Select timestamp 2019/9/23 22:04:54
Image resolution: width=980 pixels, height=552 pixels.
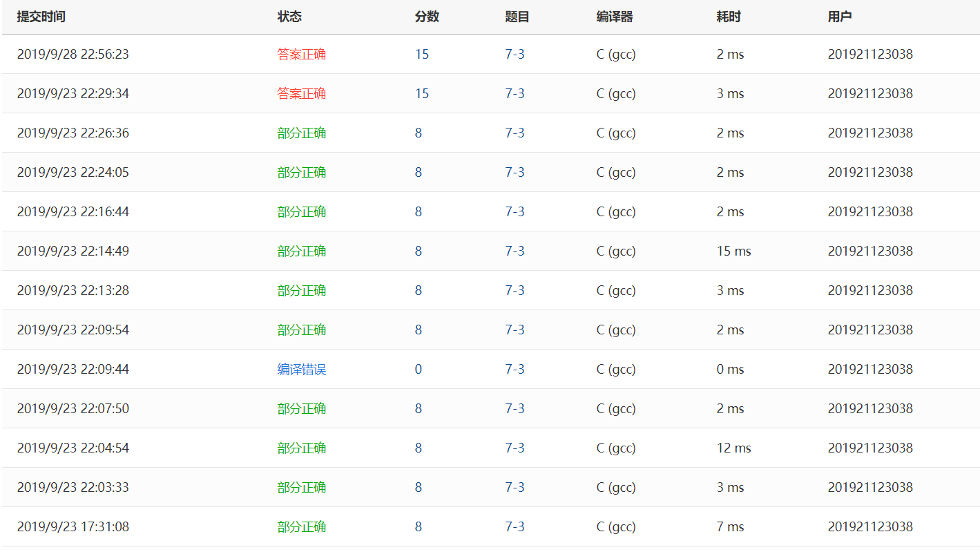pyautogui.click(x=73, y=448)
